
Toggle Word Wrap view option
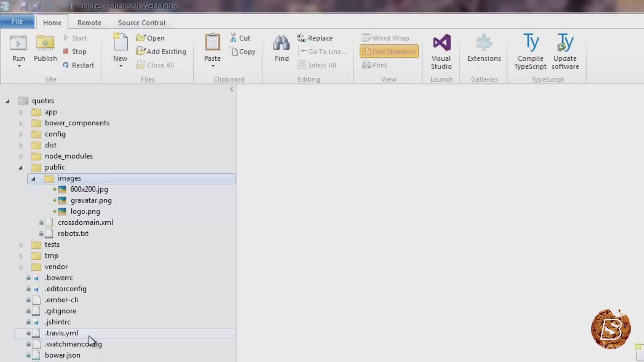(385, 38)
